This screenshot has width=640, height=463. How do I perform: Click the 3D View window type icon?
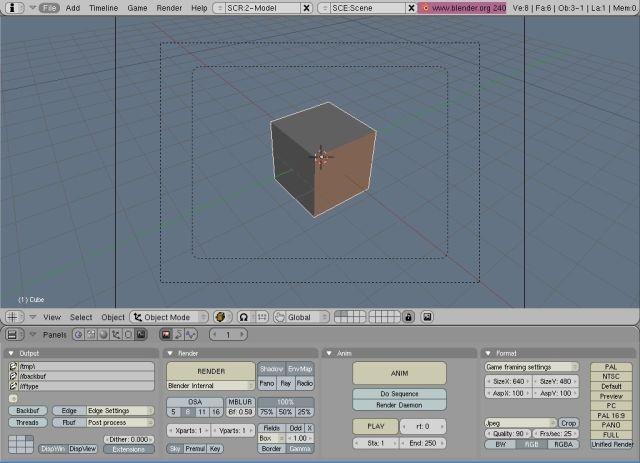[13, 317]
